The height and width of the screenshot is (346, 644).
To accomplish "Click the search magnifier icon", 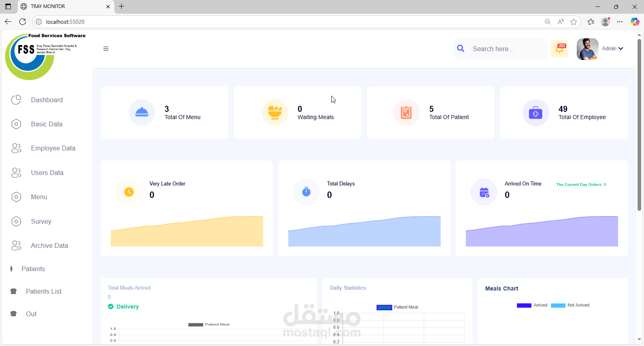I will 461,49.
